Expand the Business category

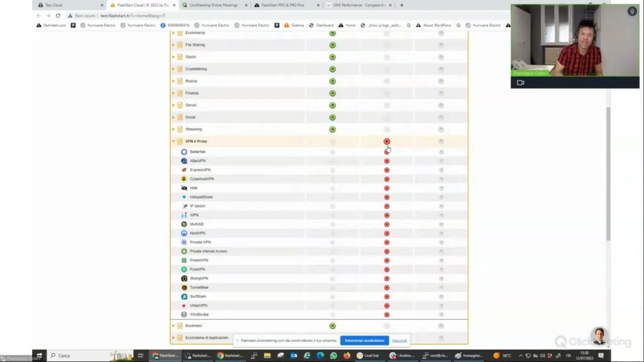click(x=174, y=326)
